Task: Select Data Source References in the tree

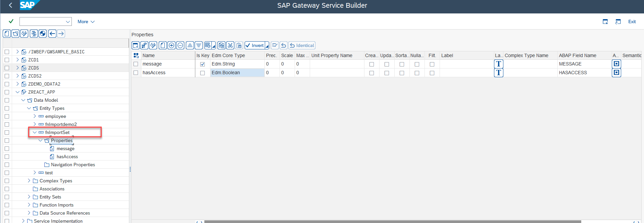Action: pos(65,213)
